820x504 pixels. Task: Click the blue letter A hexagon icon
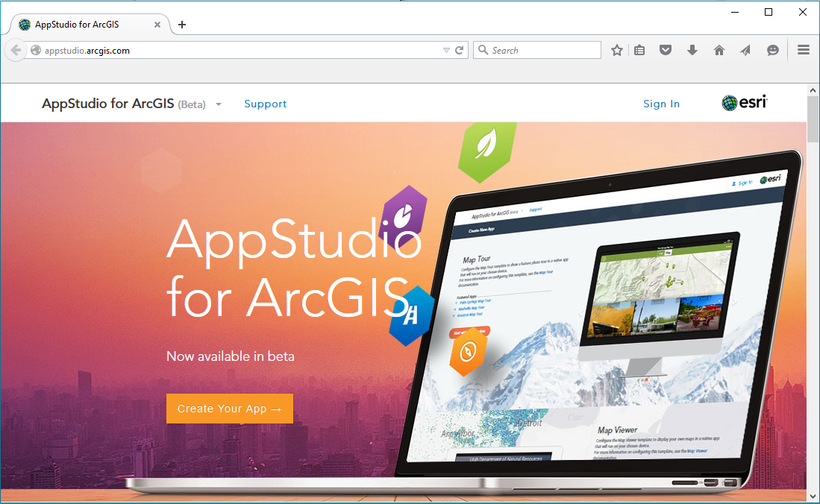412,316
